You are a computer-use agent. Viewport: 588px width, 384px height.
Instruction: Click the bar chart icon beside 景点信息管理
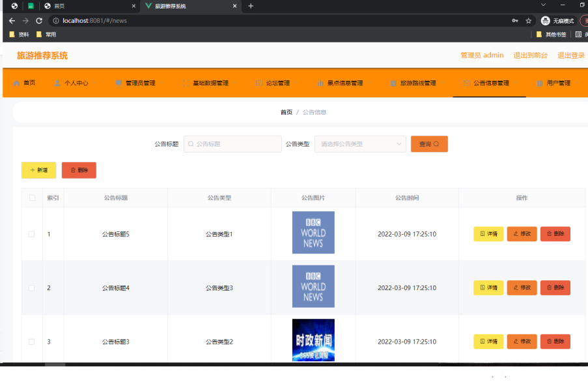point(320,83)
